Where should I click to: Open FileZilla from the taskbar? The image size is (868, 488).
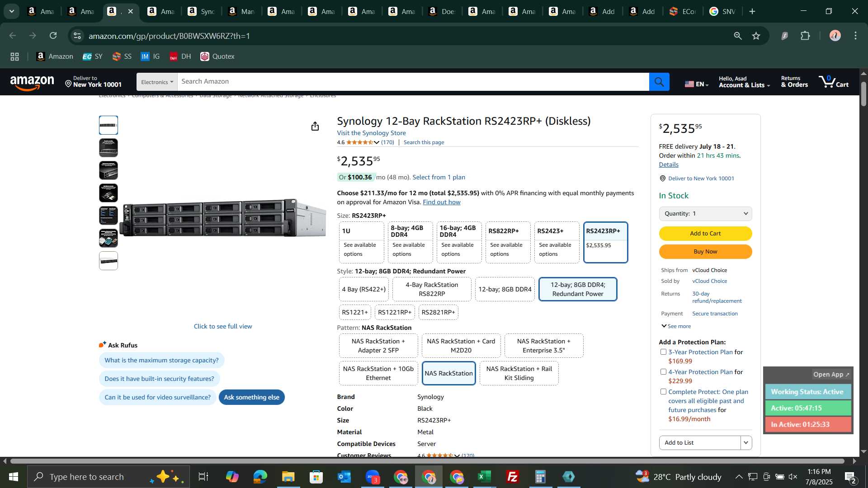(513, 477)
